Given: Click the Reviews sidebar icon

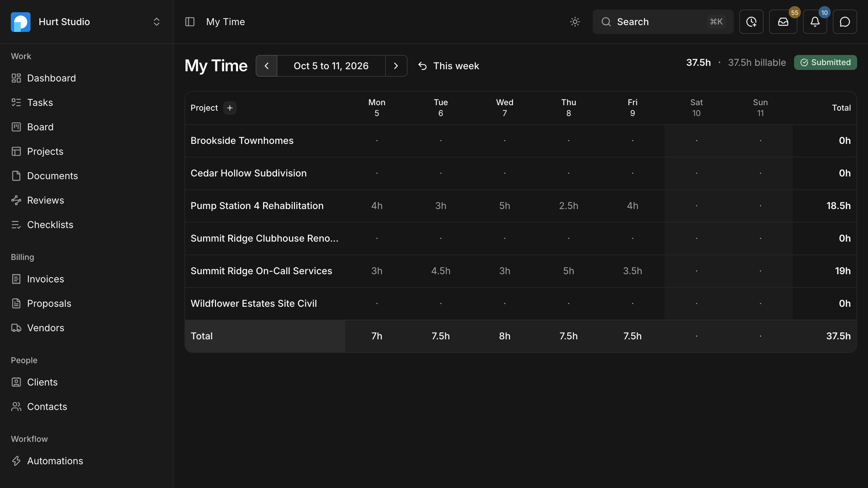Looking at the screenshot, I should tap(16, 200).
